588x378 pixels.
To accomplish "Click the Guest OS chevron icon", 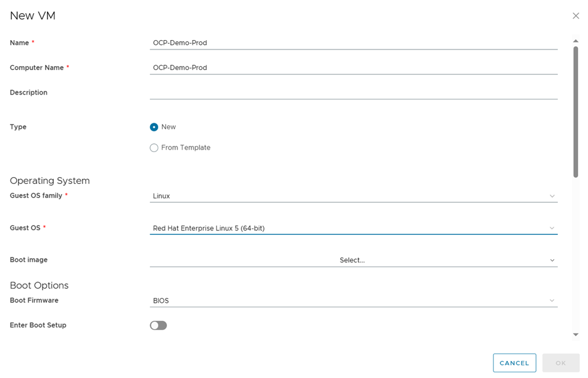I will (552, 228).
